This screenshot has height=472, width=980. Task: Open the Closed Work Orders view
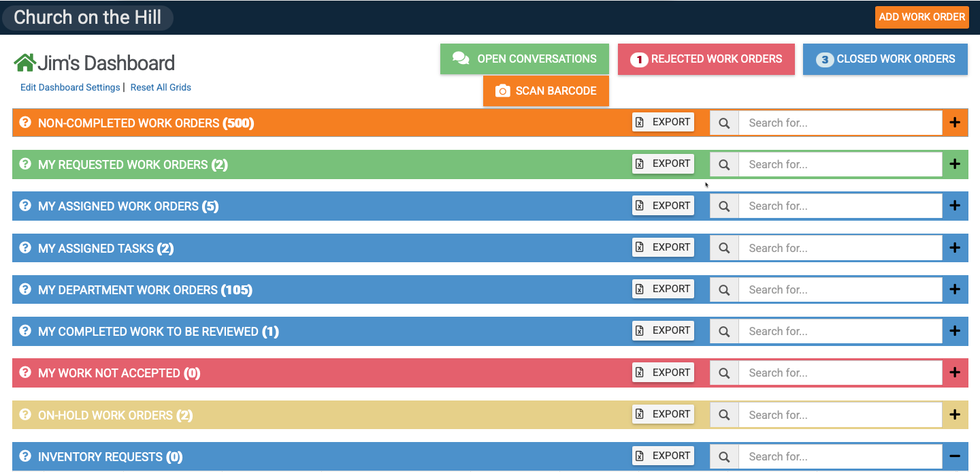[885, 59]
